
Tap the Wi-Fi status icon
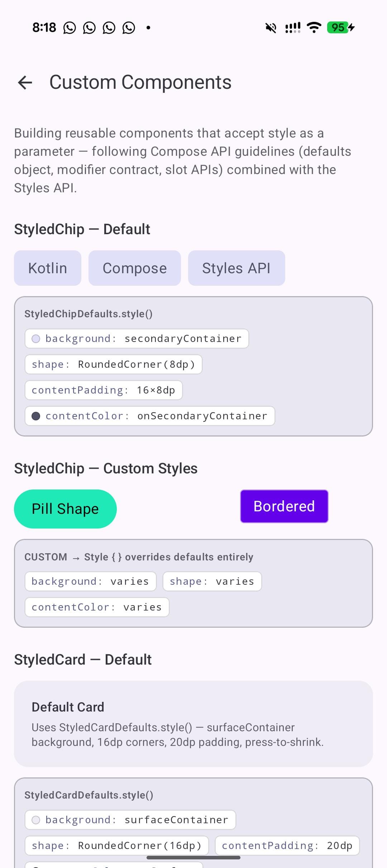click(x=314, y=28)
